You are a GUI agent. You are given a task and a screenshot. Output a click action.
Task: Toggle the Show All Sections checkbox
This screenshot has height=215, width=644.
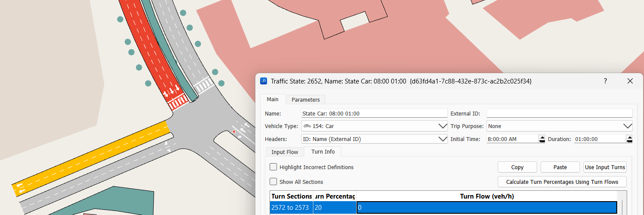[274, 182]
